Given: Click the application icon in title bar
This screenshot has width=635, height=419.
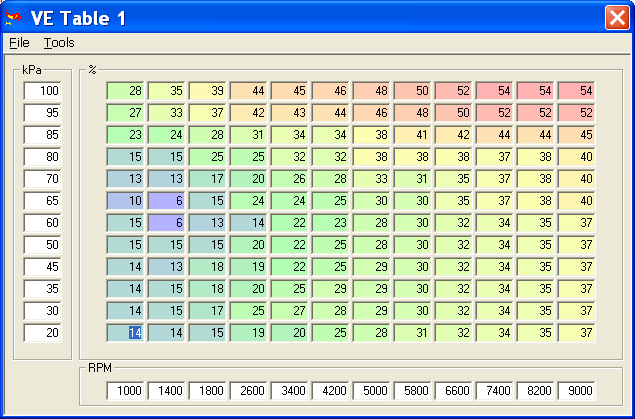Looking at the screenshot, I should coord(15,18).
